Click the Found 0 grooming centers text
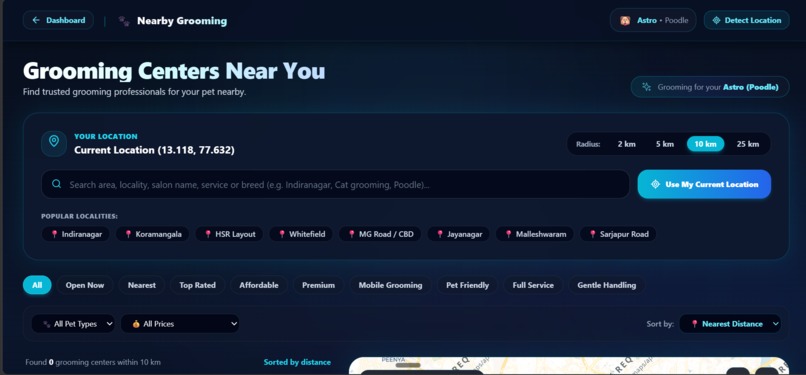Image resolution: width=806 pixels, height=375 pixels. [93, 362]
